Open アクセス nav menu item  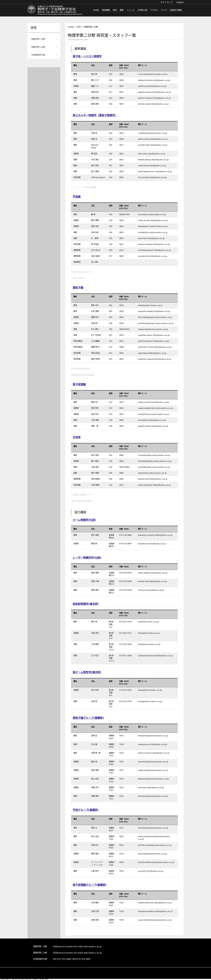154,10
